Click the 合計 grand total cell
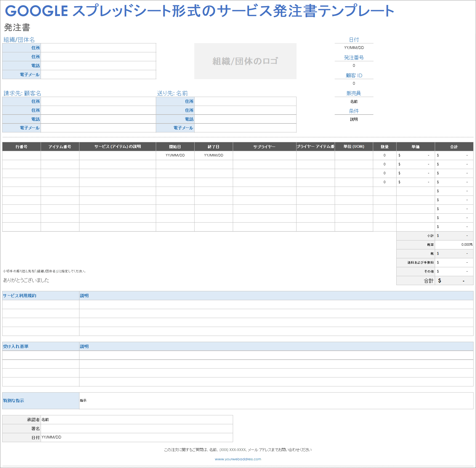The image size is (476, 468). [454, 280]
